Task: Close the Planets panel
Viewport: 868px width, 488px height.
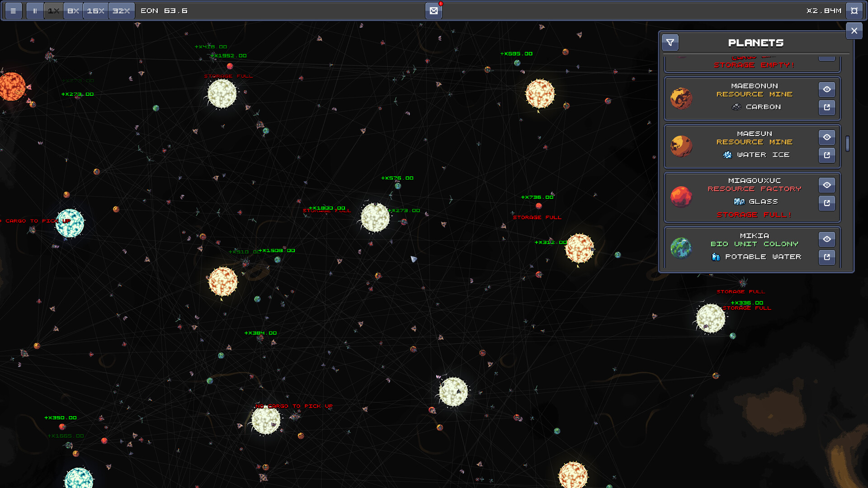Action: coord(854,31)
